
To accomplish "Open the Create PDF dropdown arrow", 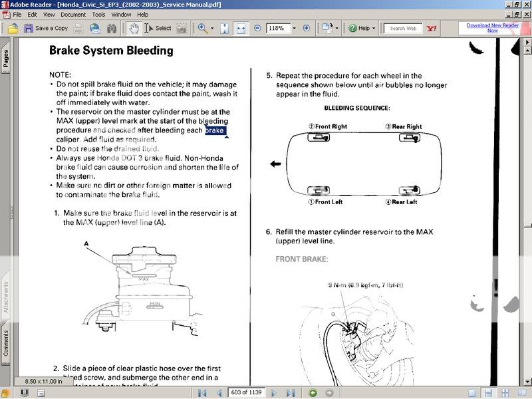I will 336,28.
